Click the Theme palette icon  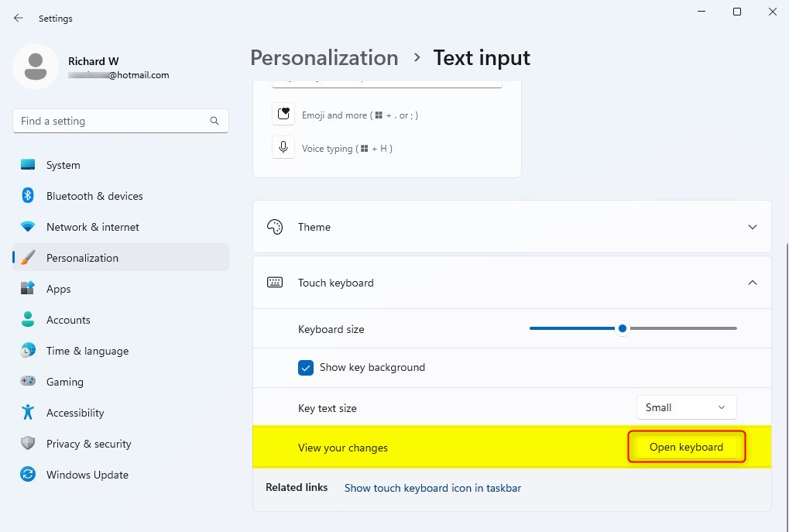[x=275, y=227]
